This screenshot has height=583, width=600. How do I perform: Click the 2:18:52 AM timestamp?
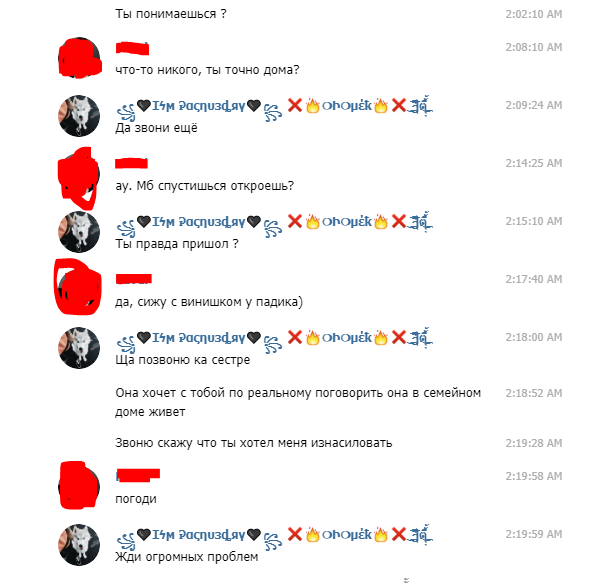[533, 393]
